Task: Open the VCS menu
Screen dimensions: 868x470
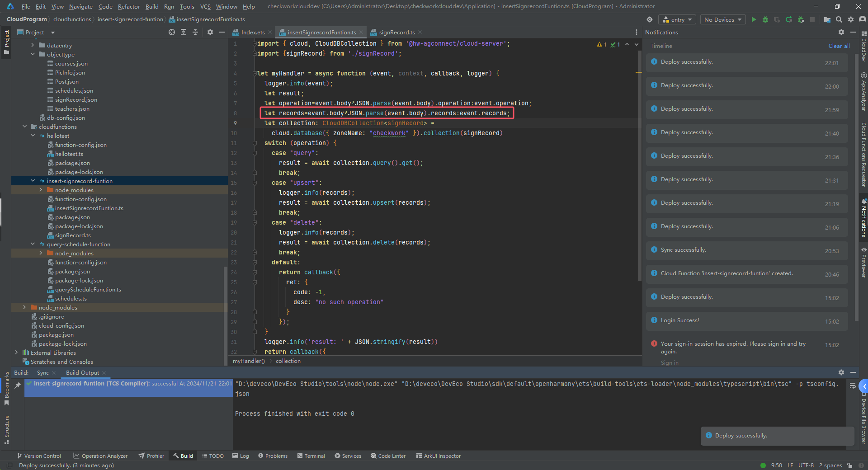Action: pyautogui.click(x=205, y=6)
